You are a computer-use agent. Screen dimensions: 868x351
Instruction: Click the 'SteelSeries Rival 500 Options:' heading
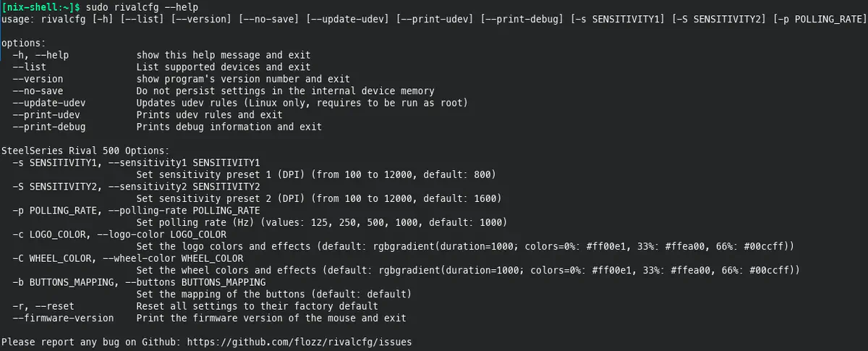(x=85, y=151)
